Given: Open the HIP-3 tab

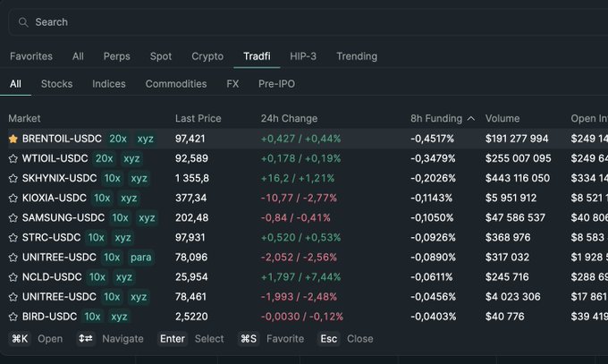Looking at the screenshot, I should click(x=303, y=56).
